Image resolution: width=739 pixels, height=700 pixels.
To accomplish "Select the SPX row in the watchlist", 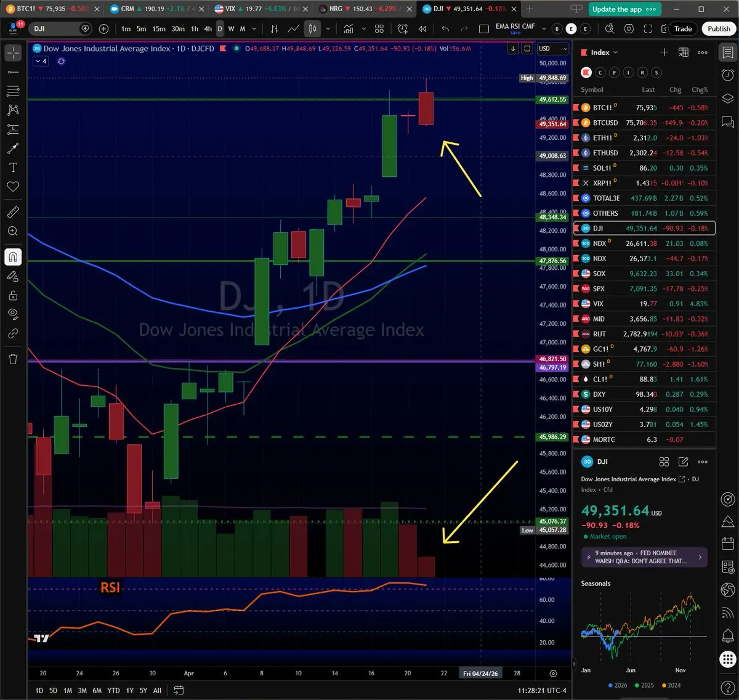I will (x=644, y=288).
